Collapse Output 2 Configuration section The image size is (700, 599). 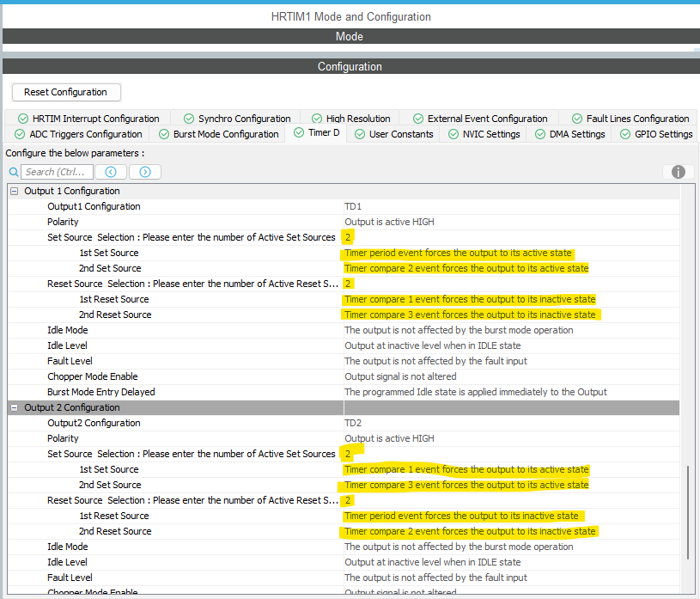coord(15,408)
